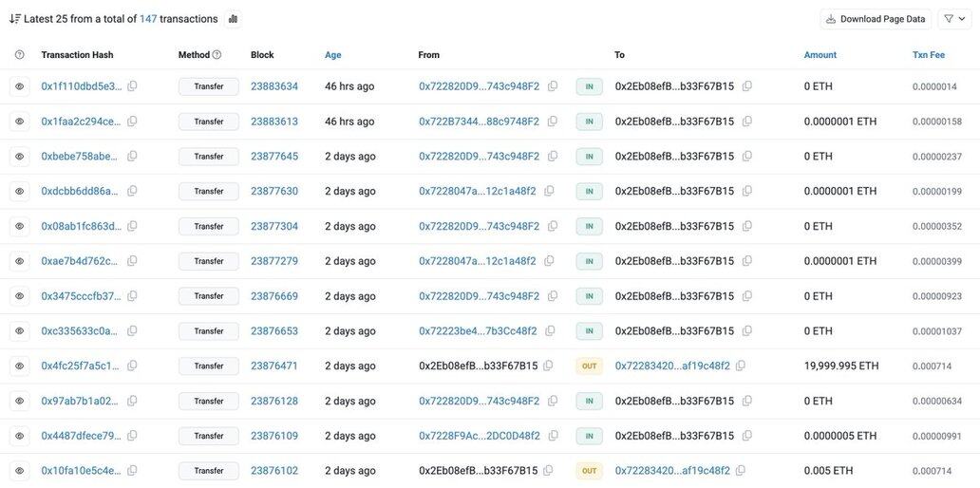980x488 pixels.
Task: Open the transactions analytics chart icon
Action: click(233, 19)
